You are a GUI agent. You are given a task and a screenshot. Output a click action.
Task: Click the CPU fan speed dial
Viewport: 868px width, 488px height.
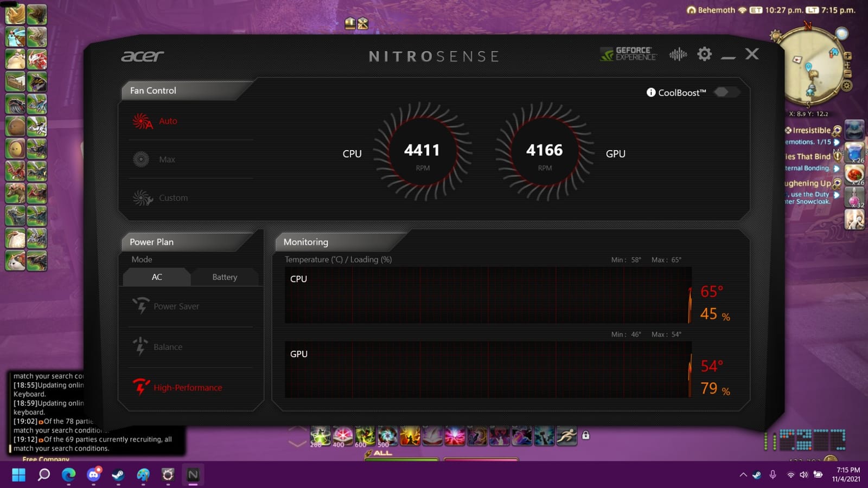click(x=423, y=152)
